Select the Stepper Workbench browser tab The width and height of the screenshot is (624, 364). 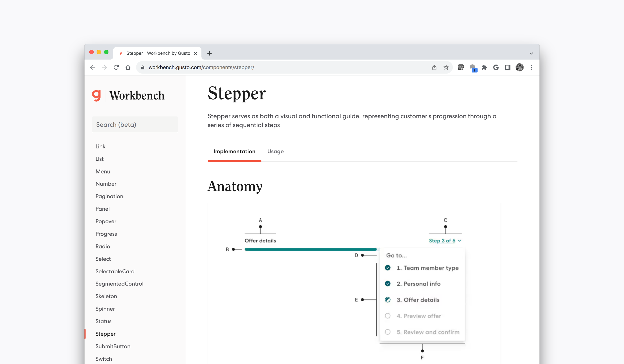point(157,53)
